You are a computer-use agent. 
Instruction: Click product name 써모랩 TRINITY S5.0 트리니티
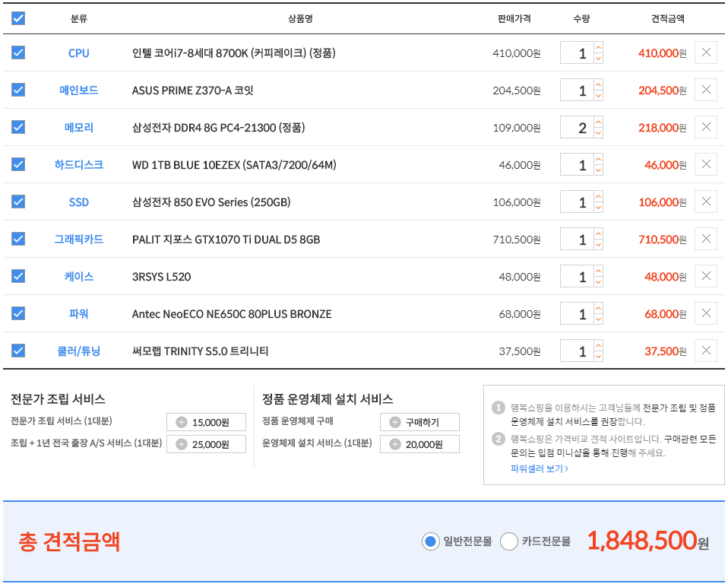coord(200,351)
